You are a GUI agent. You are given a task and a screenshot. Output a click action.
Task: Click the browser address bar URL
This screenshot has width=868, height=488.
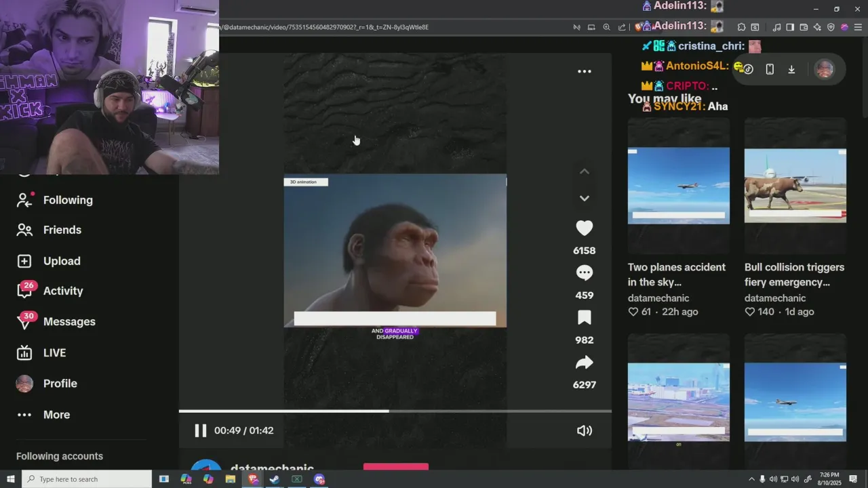click(325, 27)
